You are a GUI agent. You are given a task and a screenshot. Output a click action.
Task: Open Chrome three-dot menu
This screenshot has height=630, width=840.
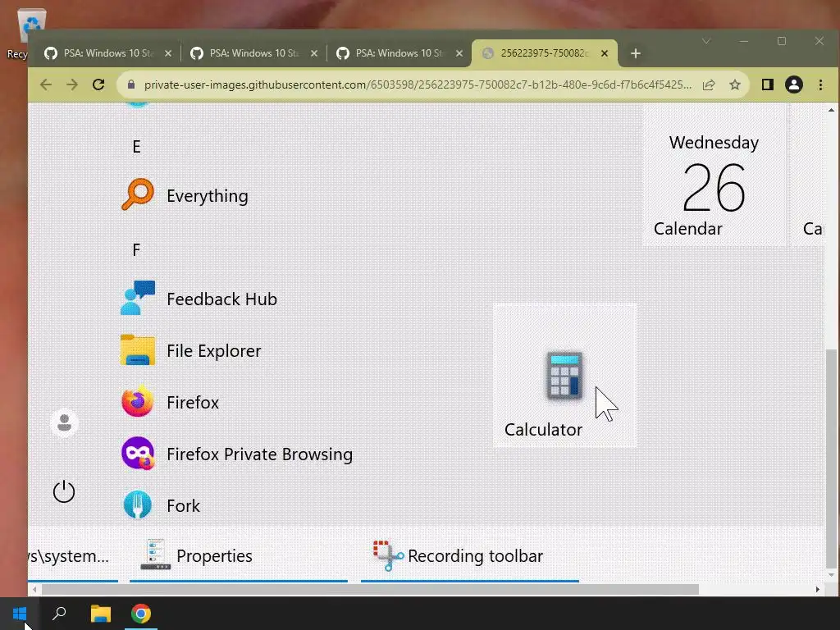point(820,84)
